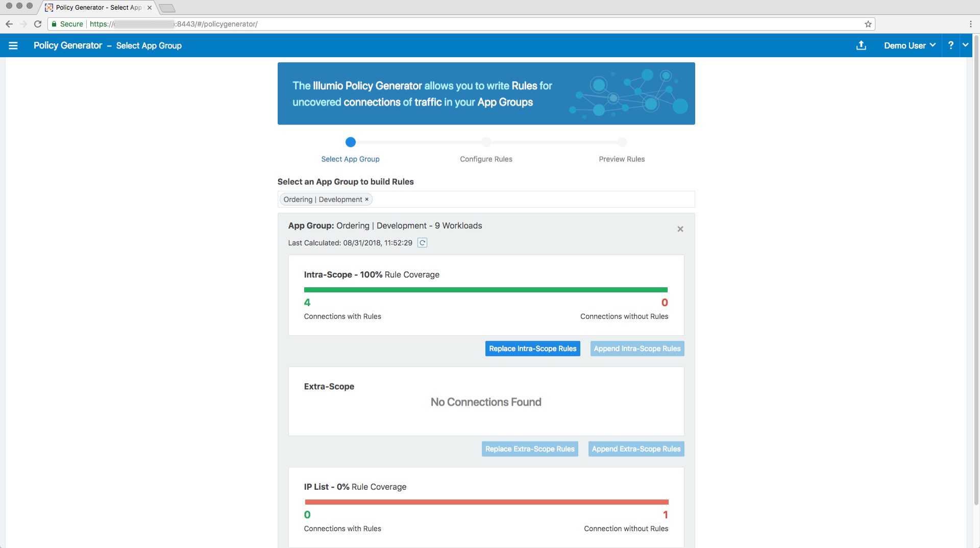Refresh the Last Calculated timestamp
Viewport: 980px width, 548px height.
click(422, 243)
